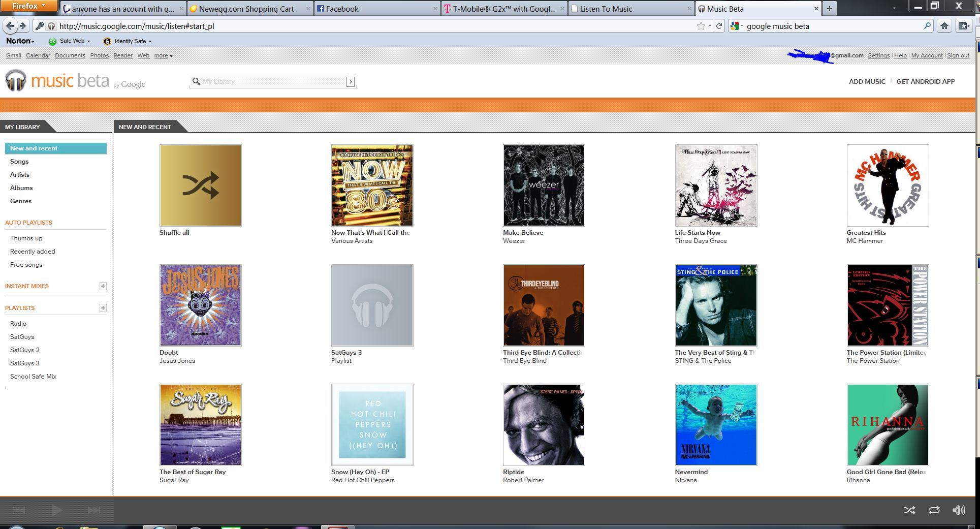Open search engine selector dropdown
This screenshot has height=529, width=980.
736,26
